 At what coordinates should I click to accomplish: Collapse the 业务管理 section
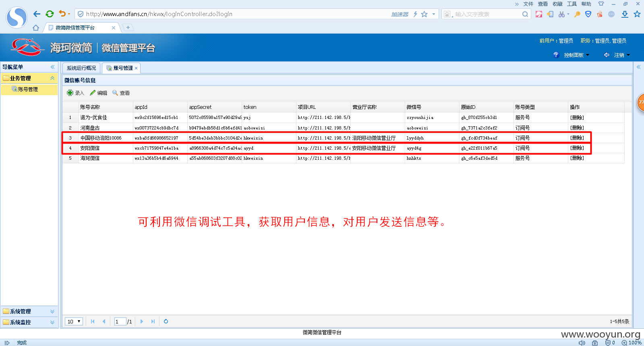[x=52, y=78]
